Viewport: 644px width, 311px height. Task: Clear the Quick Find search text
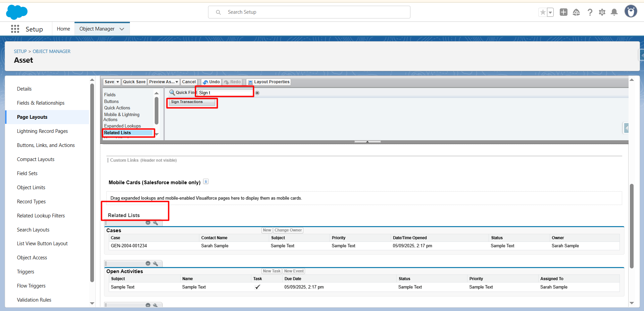pyautogui.click(x=257, y=93)
